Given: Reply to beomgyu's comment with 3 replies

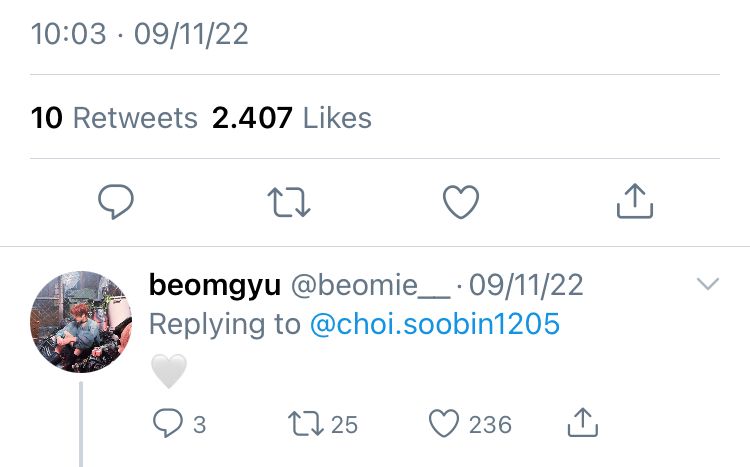Looking at the screenshot, I should [x=166, y=424].
